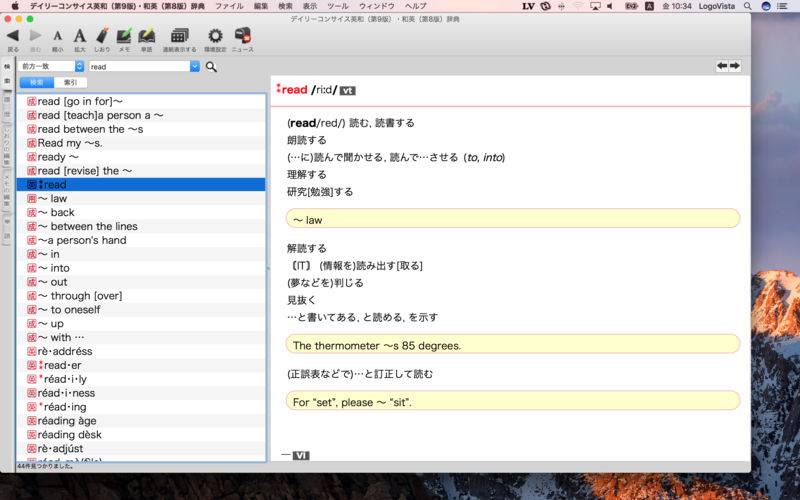
Task: Open the メモ memo toolbar icon
Action: pyautogui.click(x=124, y=36)
